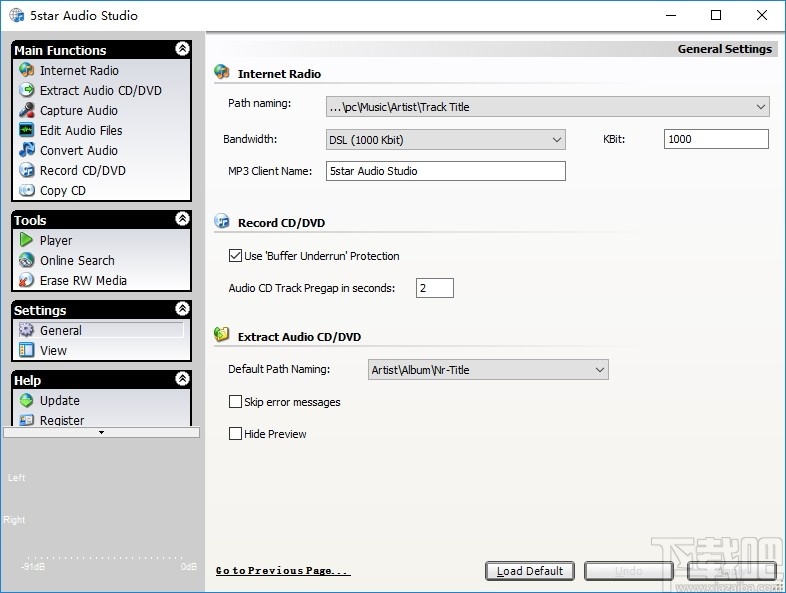This screenshot has width=786, height=593.
Task: Click the Record CD/DVD section header icon
Action: pyautogui.click(x=222, y=221)
